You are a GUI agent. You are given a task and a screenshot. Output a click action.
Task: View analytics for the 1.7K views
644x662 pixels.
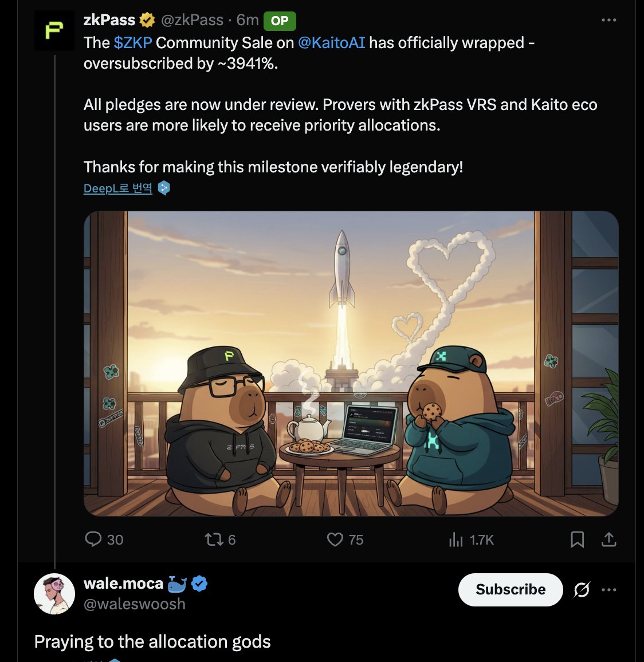456,539
